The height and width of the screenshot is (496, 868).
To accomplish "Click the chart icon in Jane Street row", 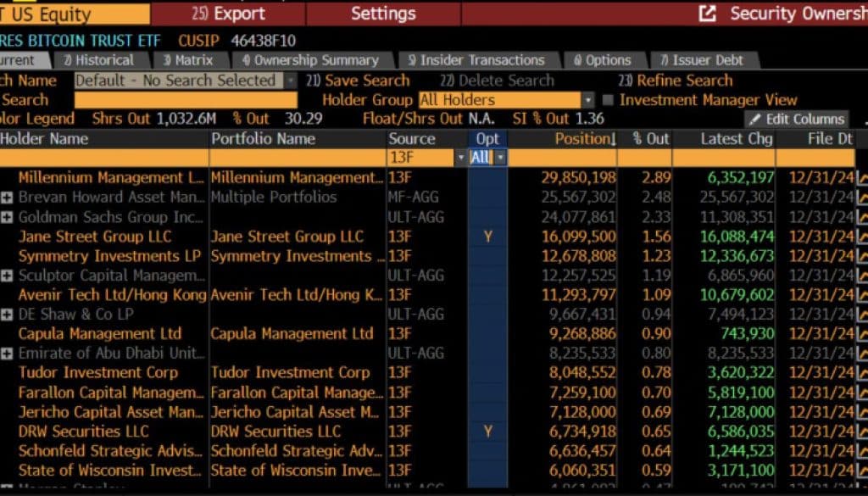I will [x=863, y=237].
